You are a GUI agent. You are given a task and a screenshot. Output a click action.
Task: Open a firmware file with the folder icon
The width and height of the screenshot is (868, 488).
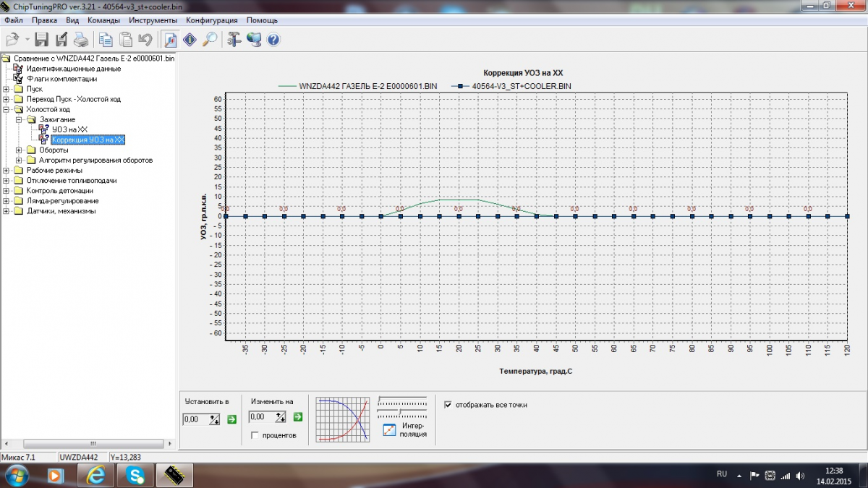tap(12, 40)
